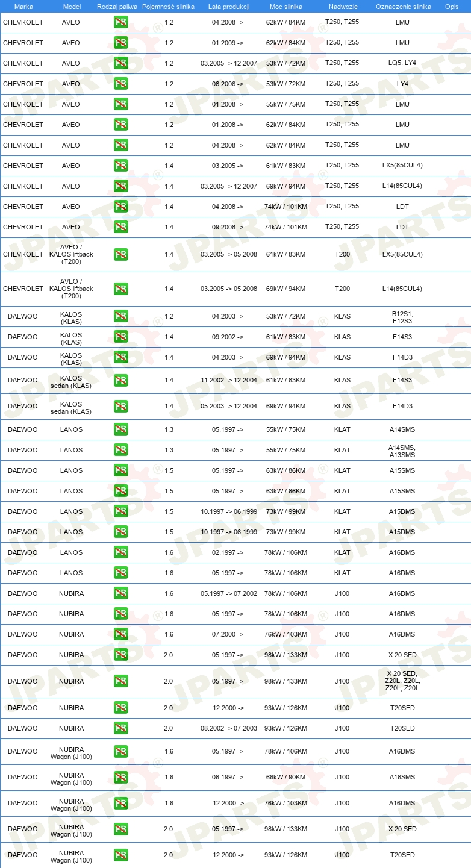471x868 pixels.
Task: Select the 06.1997 -> production date cell
Action: pos(228,778)
